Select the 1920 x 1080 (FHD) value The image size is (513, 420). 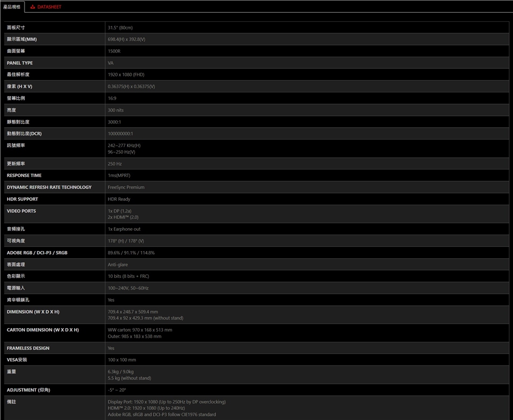[126, 75]
